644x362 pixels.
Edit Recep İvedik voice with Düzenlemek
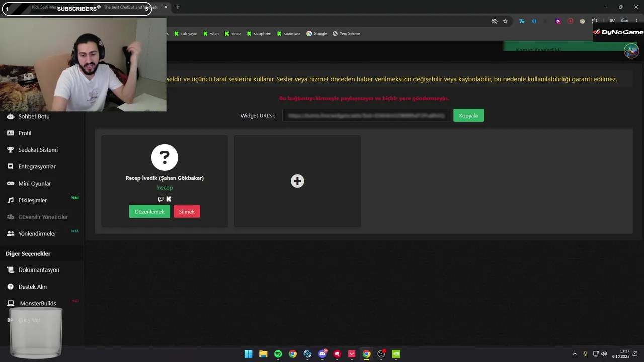149,212
